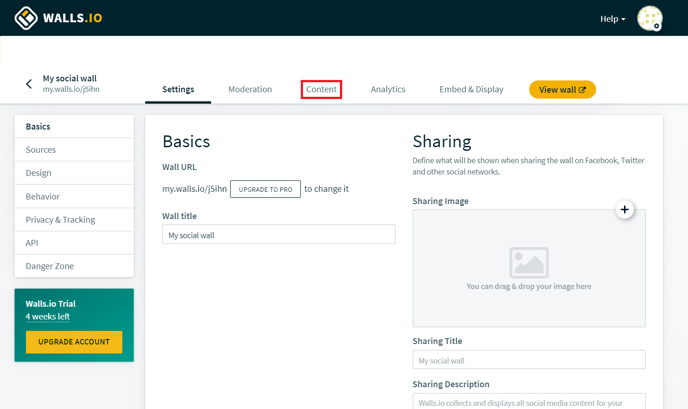Open the Content tab
688x409 pixels.
pos(321,90)
